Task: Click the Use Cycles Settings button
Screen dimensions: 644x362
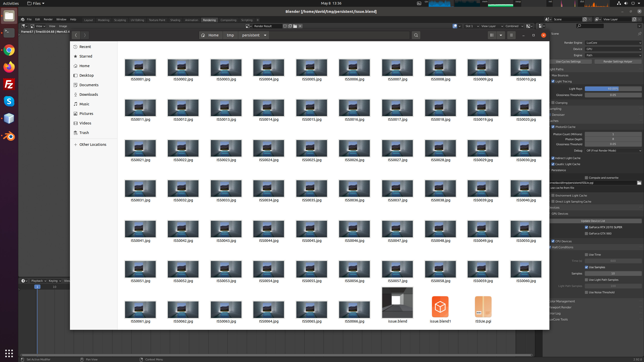Action: coord(568,62)
